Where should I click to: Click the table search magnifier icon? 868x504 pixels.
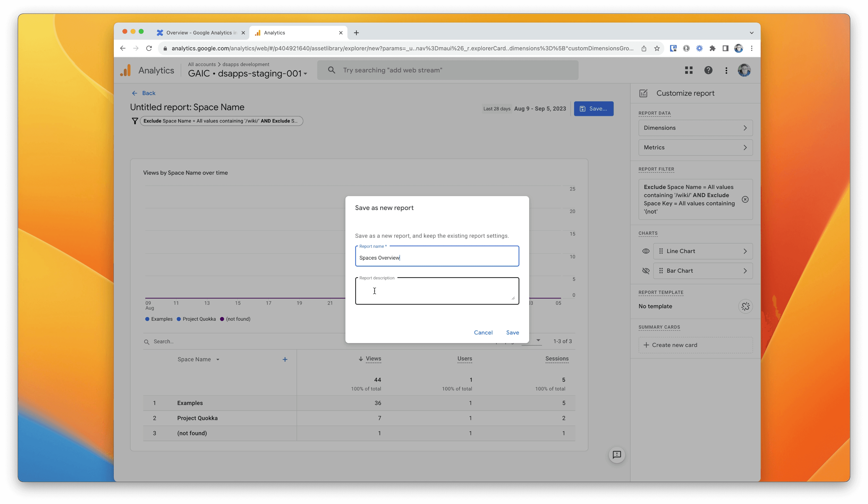(x=146, y=342)
